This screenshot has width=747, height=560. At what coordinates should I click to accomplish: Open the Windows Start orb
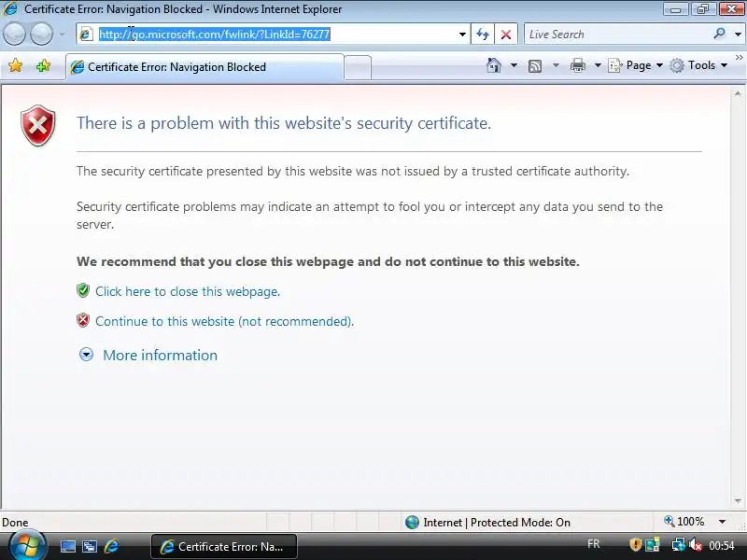(27, 545)
